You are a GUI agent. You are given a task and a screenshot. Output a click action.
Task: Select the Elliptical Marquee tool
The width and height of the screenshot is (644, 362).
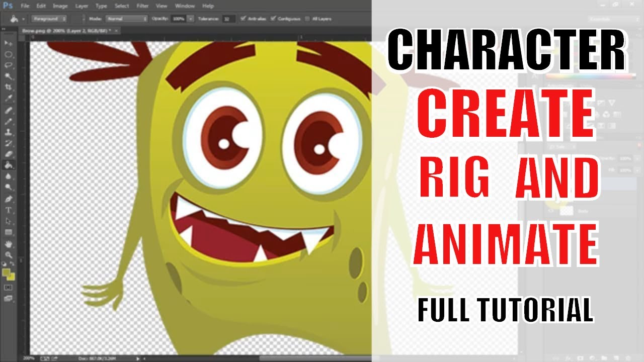point(9,55)
